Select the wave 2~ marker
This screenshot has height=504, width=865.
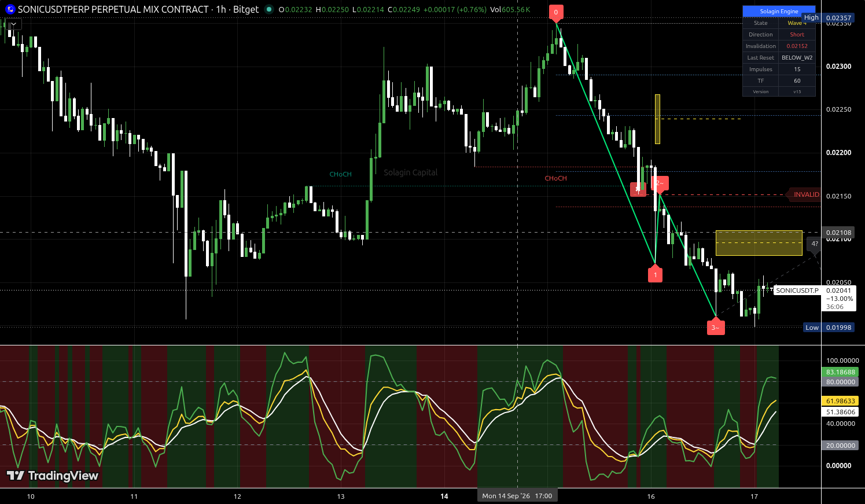(660, 183)
